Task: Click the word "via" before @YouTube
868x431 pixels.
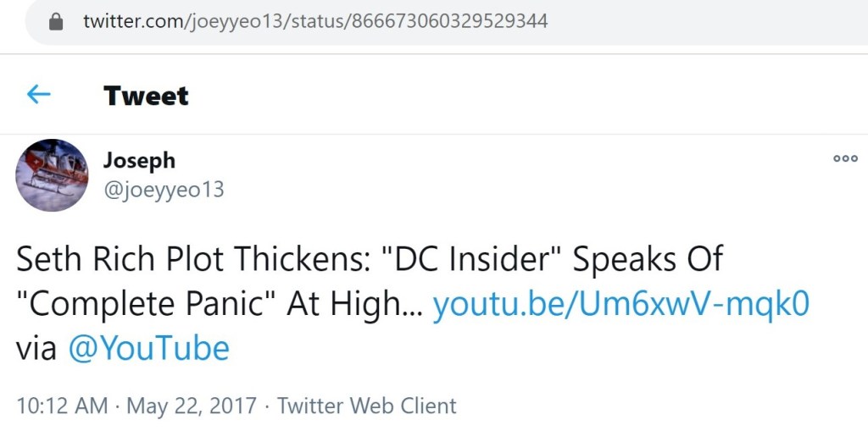Action: coord(36,348)
